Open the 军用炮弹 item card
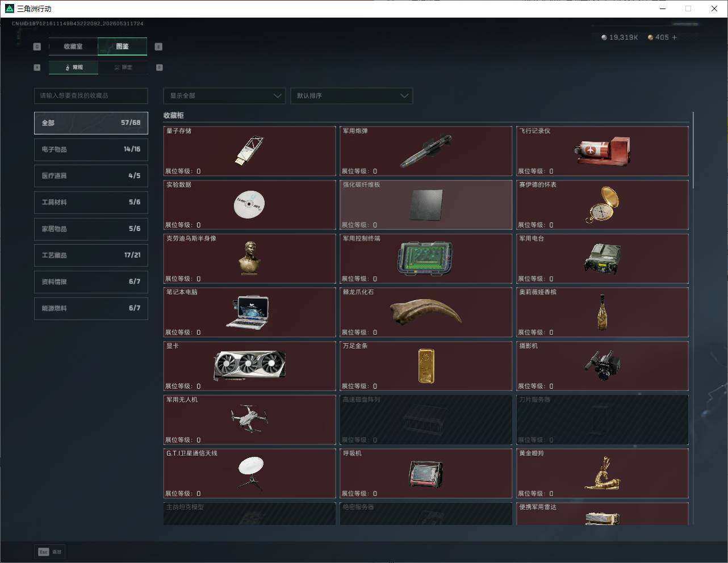The image size is (728, 563). click(x=426, y=151)
